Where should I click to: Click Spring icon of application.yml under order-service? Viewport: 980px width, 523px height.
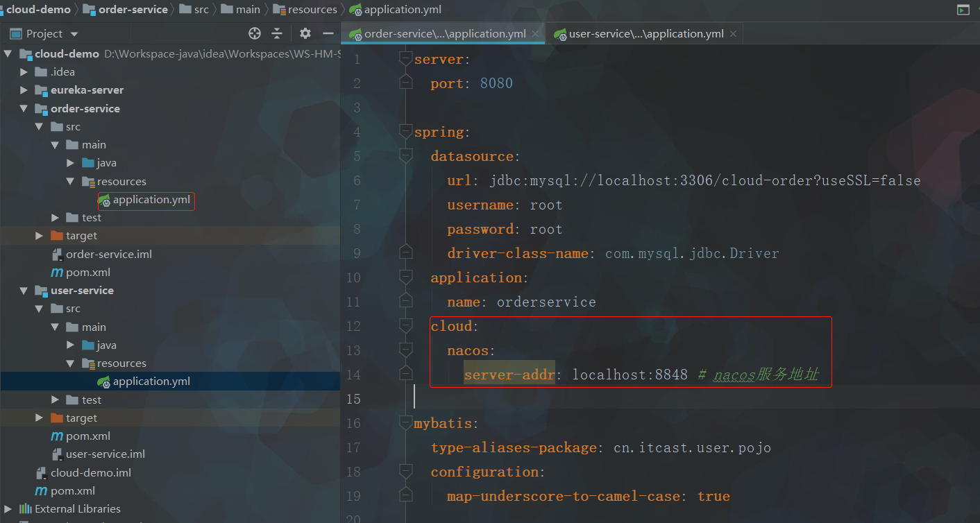click(104, 200)
